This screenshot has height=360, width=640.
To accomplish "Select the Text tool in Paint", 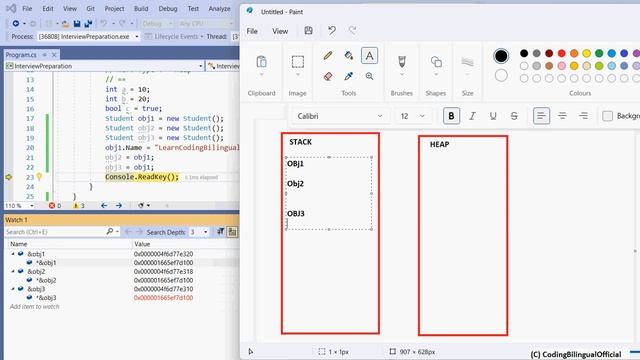I will (x=369, y=56).
